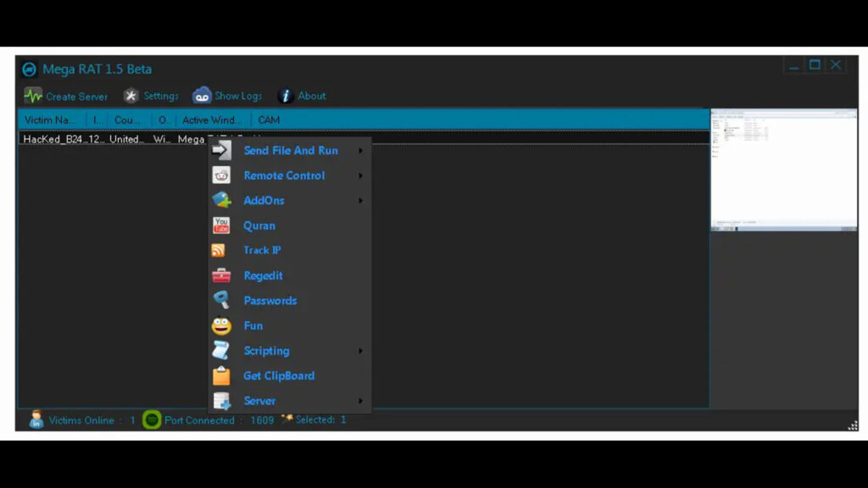The image size is (868, 488).
Task: Click the Send File And Run arrow icon
Action: [x=221, y=150]
